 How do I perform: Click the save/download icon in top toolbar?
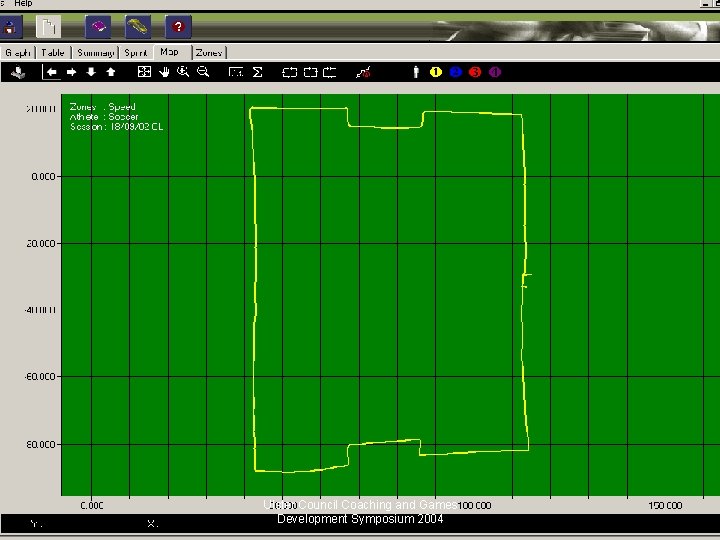pos(10,27)
